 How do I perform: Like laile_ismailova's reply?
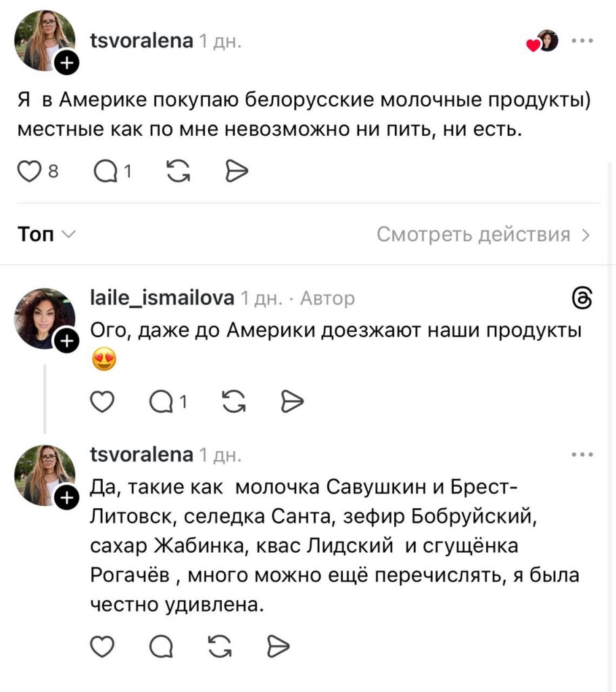click(102, 402)
